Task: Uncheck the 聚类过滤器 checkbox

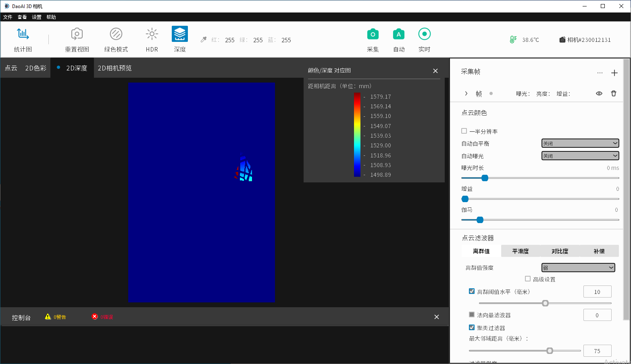Action: click(x=472, y=327)
